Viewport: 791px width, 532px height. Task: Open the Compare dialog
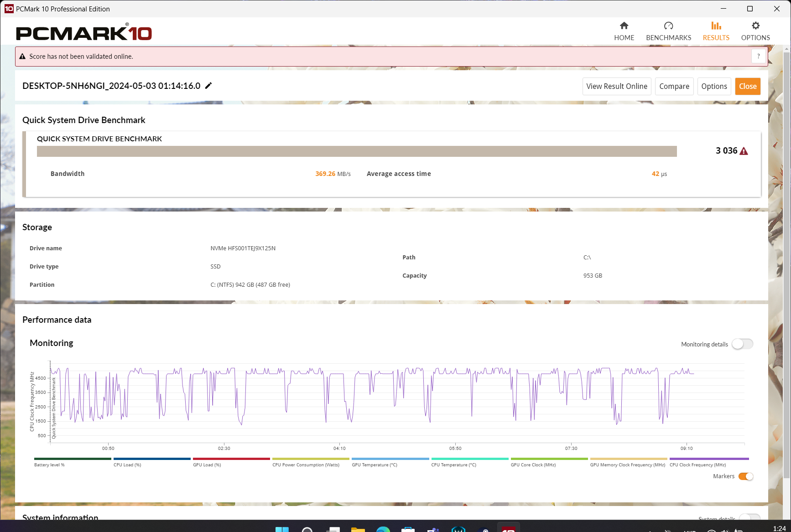point(674,86)
